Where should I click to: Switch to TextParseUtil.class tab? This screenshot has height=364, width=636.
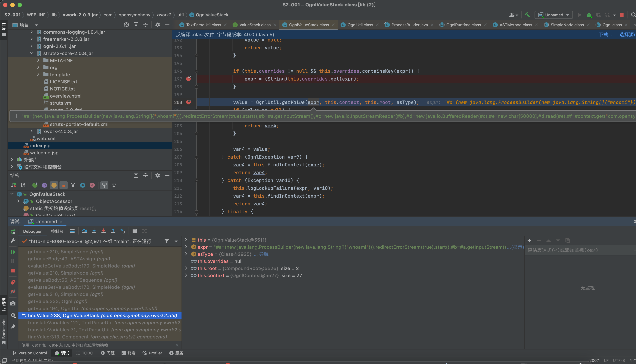[x=203, y=25]
